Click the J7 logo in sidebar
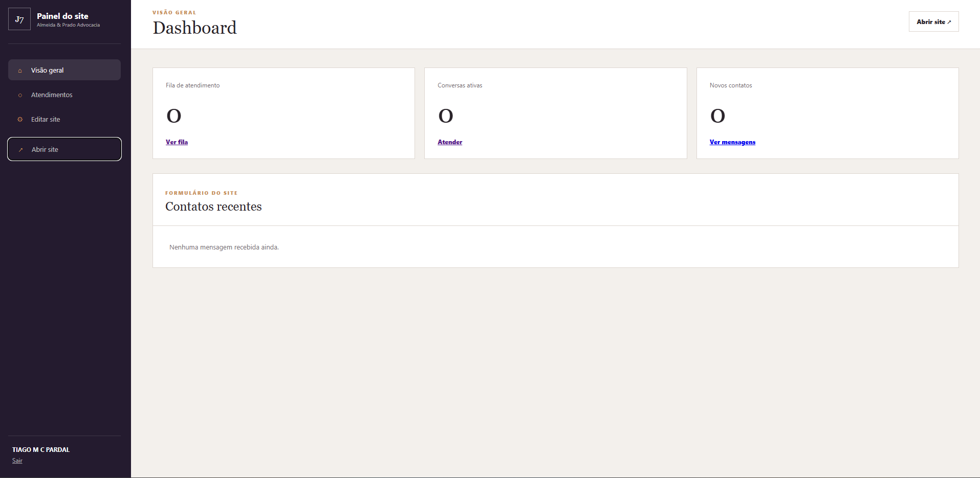The width and height of the screenshot is (980, 478). pos(19,19)
